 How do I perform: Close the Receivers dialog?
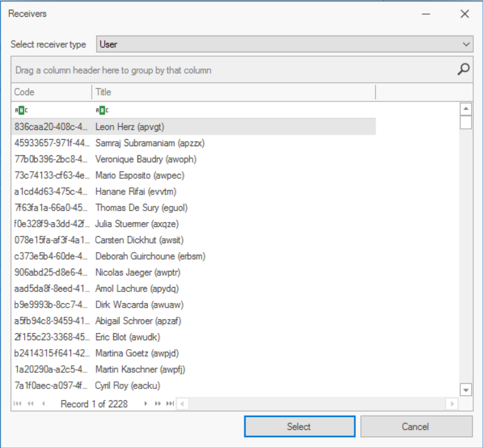point(464,14)
